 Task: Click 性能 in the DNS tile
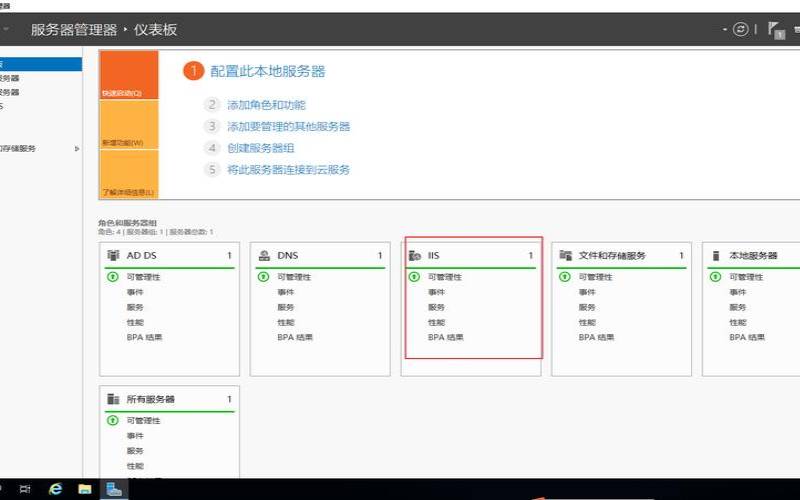point(286,322)
